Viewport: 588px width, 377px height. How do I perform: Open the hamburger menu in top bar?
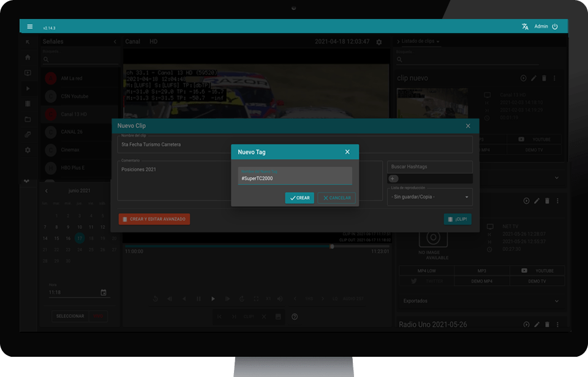[30, 26]
